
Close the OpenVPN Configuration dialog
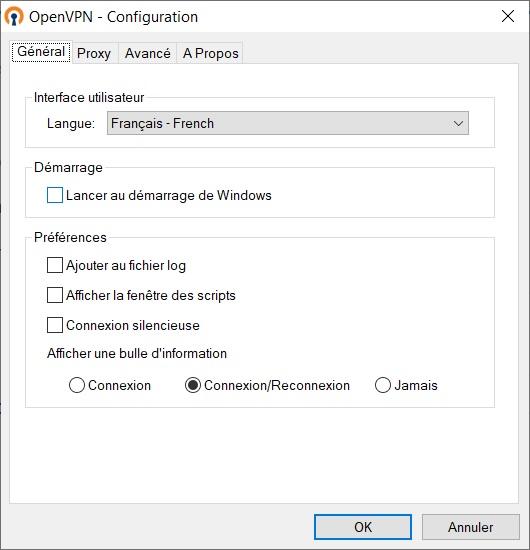508,16
